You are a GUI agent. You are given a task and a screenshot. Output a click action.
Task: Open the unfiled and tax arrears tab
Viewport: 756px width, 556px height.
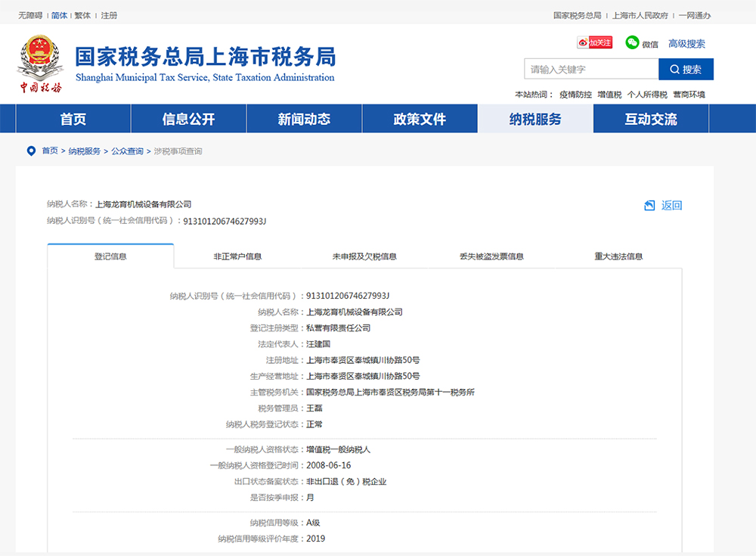point(364,256)
